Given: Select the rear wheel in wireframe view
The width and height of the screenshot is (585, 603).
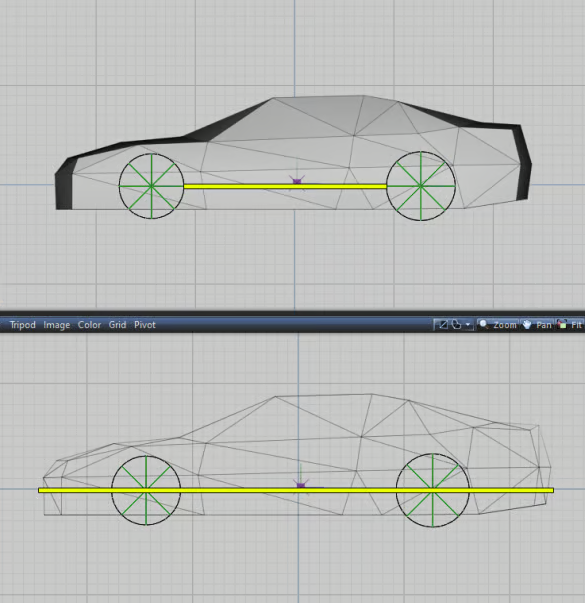Looking at the screenshot, I should pyautogui.click(x=433, y=490).
